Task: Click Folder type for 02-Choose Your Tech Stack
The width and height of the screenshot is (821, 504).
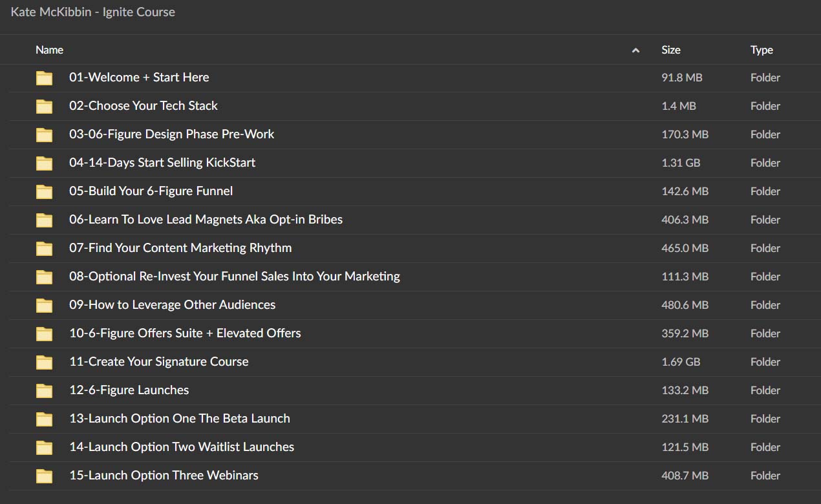Action: point(765,106)
